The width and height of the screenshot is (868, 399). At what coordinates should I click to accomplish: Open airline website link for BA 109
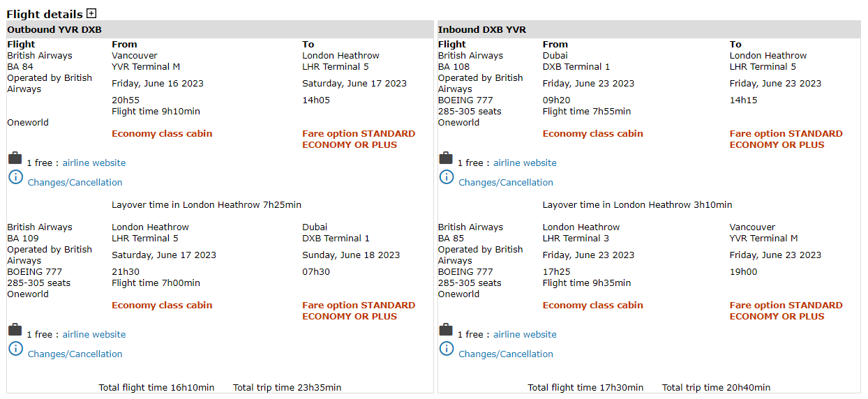[94, 334]
